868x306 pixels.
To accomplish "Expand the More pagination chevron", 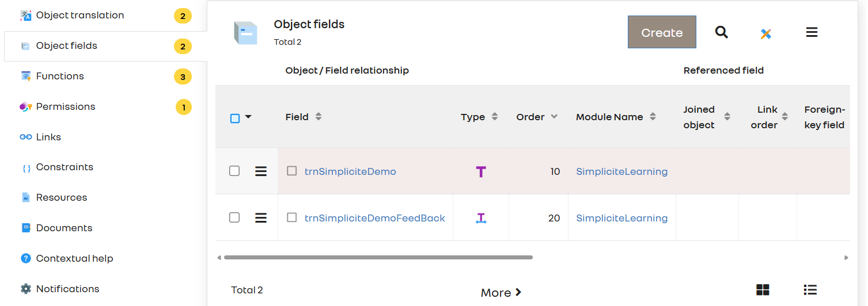I will click(518, 292).
